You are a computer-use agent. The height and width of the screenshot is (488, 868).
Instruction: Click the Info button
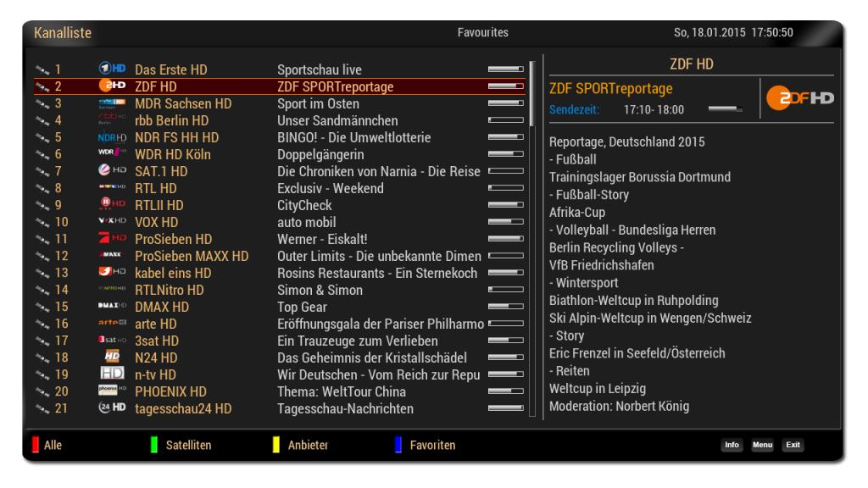pyautogui.click(x=732, y=445)
